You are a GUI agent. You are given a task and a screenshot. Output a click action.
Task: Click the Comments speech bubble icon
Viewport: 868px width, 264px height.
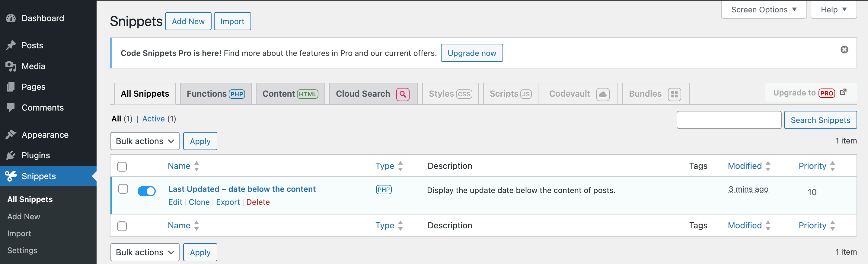11,108
